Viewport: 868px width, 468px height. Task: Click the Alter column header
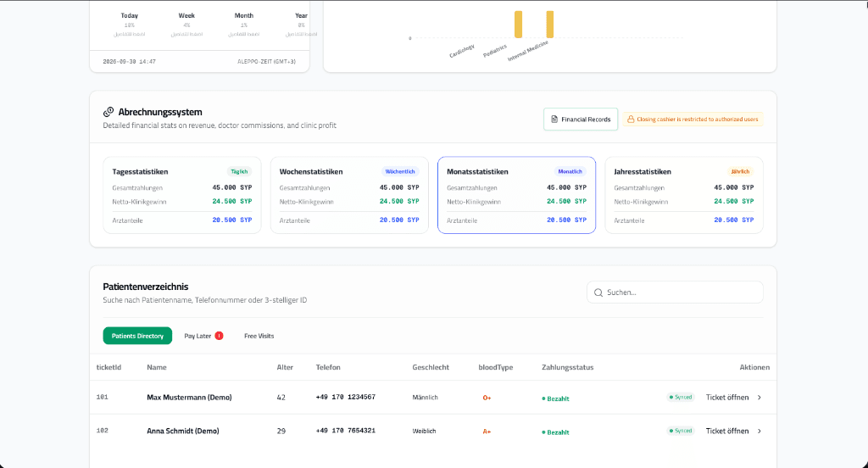[285, 367]
